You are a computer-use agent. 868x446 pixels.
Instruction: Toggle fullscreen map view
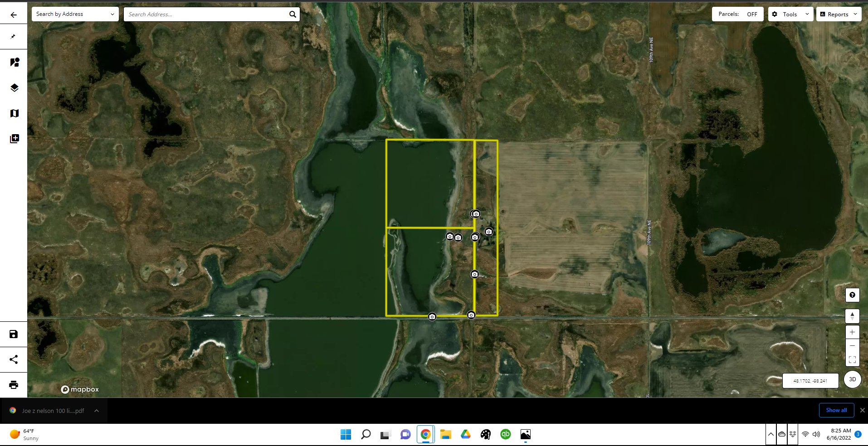852,360
